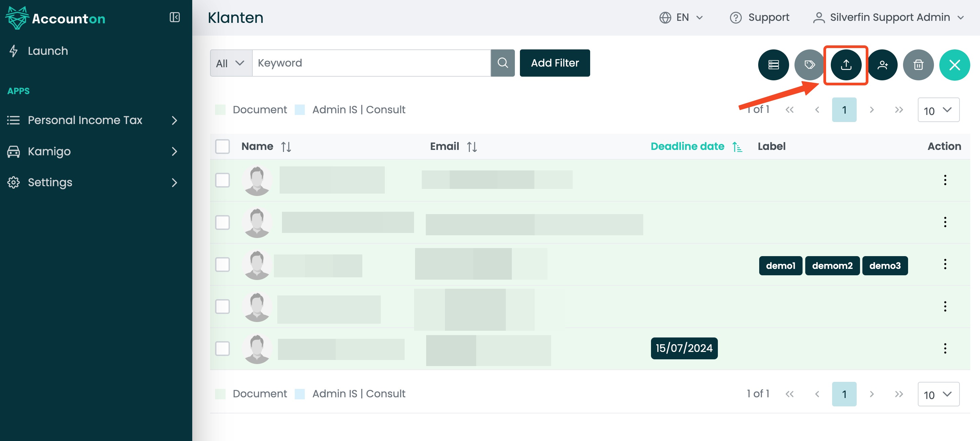Image resolution: width=980 pixels, height=441 pixels.
Task: Check the row with 15/07/2024 deadline
Action: pyautogui.click(x=222, y=349)
